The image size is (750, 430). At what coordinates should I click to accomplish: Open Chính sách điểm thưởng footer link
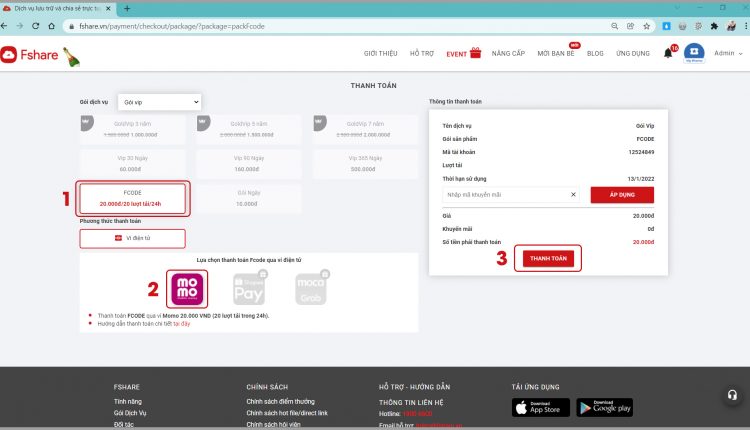(280, 401)
